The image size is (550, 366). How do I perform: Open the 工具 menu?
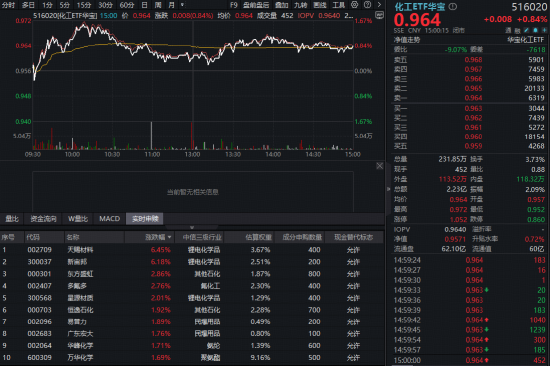pyautogui.click(x=339, y=5)
